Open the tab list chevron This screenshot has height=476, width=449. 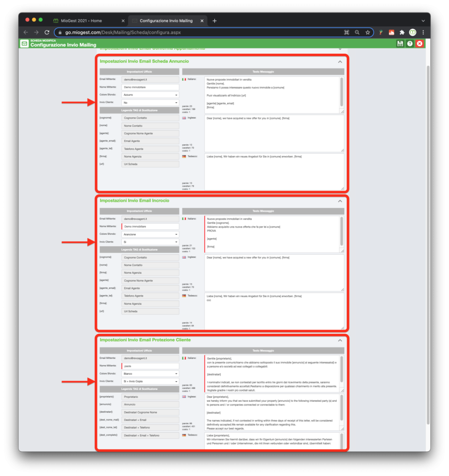click(x=423, y=21)
